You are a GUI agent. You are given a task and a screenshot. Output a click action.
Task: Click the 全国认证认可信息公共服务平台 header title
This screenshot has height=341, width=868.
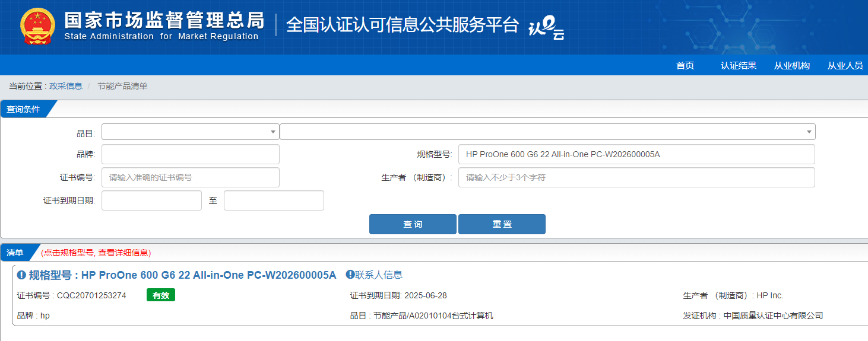pyautogui.click(x=403, y=25)
